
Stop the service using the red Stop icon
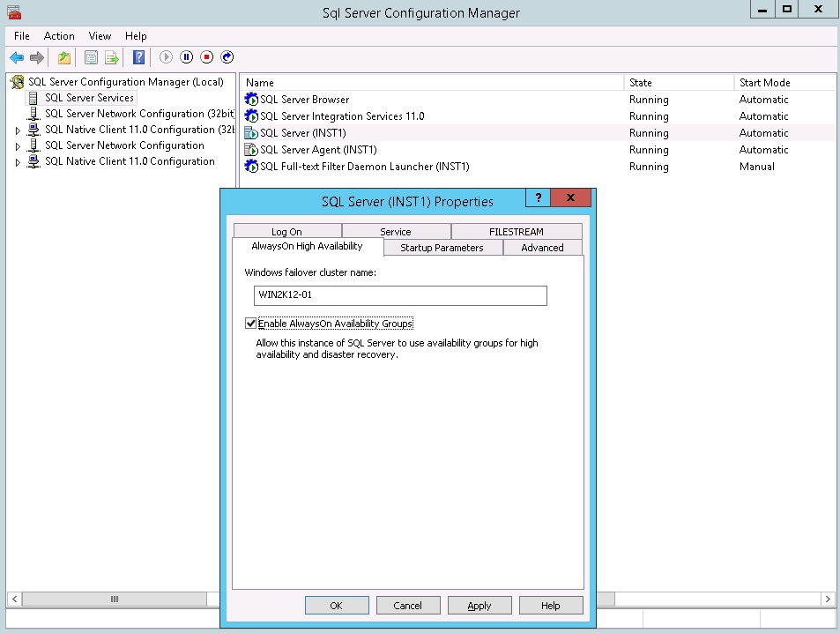click(207, 57)
